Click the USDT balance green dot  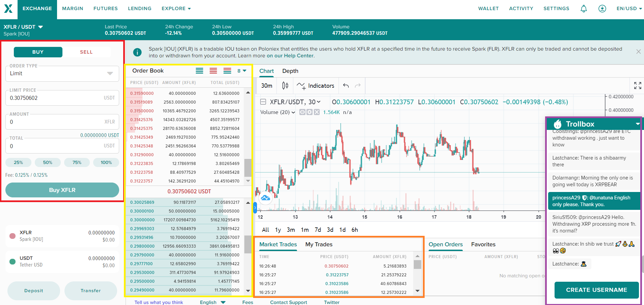click(x=12, y=261)
